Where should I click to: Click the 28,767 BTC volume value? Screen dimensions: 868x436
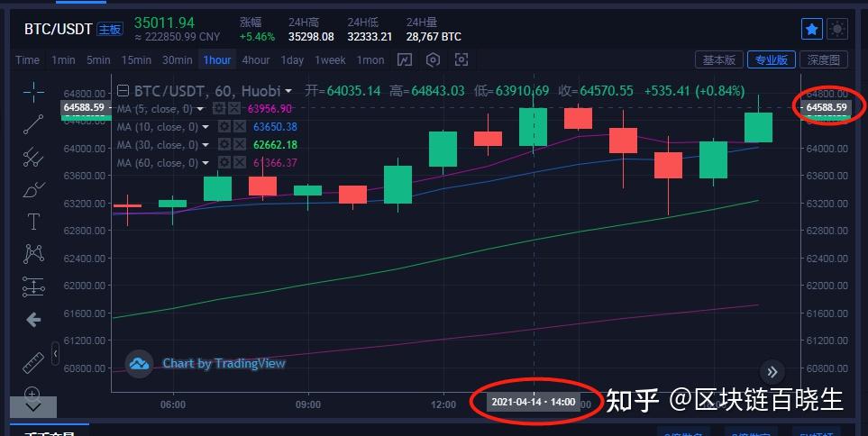(434, 37)
